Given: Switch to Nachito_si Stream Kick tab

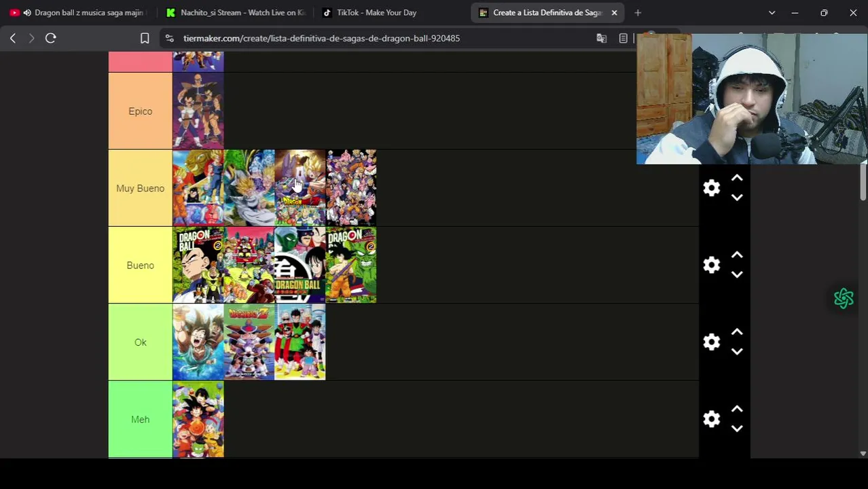Looking at the screenshot, I should click(236, 12).
